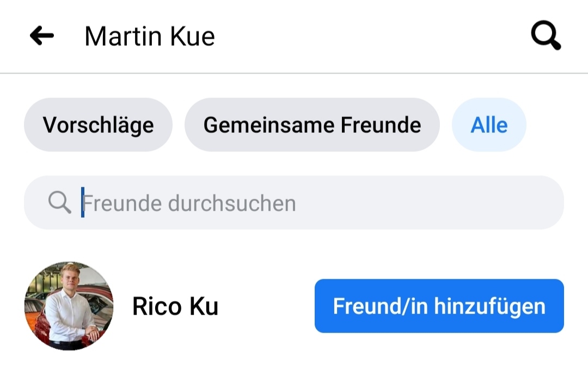
Task: Open the Rico Ku name link
Action: (x=175, y=306)
